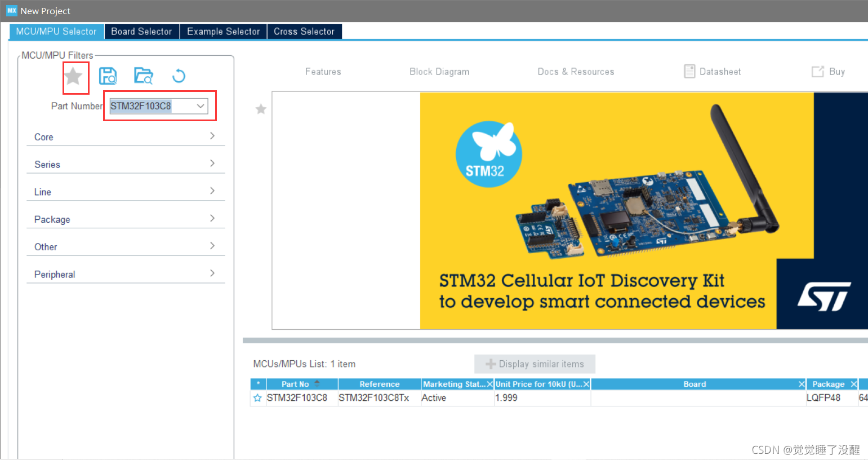Expand the Core filter section

click(126, 136)
